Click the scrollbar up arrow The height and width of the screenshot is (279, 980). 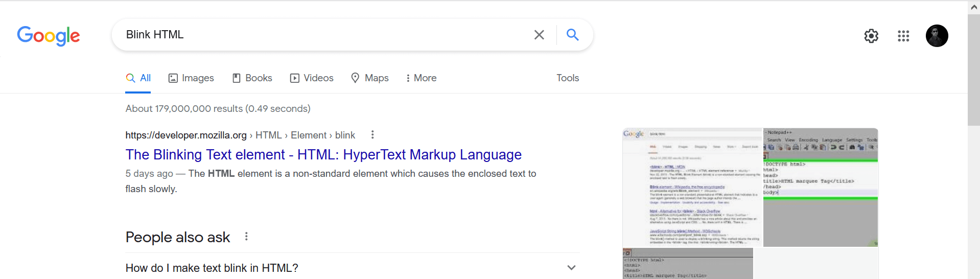(974, 7)
